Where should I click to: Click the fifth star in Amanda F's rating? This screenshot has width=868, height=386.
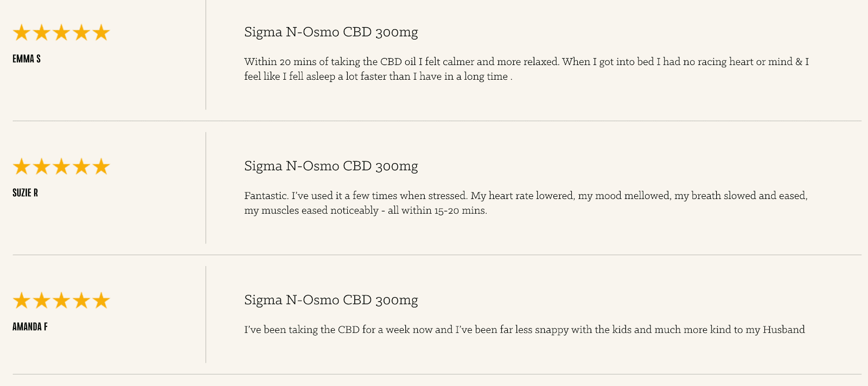tap(101, 301)
